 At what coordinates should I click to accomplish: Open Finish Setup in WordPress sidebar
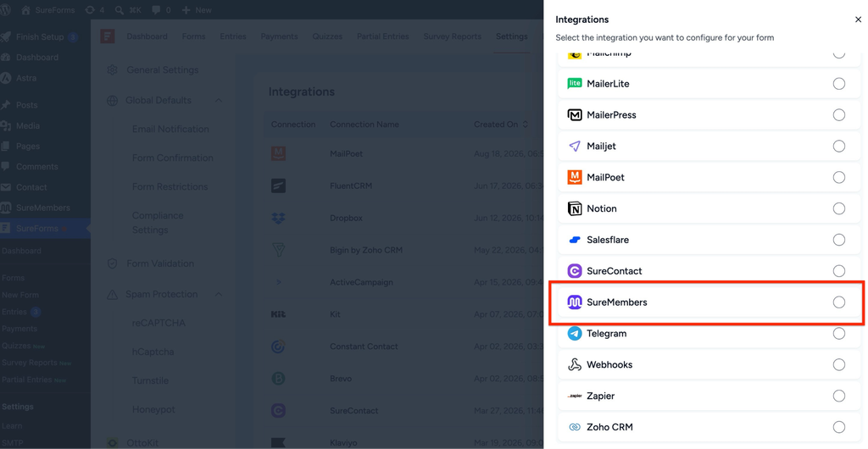(x=40, y=37)
